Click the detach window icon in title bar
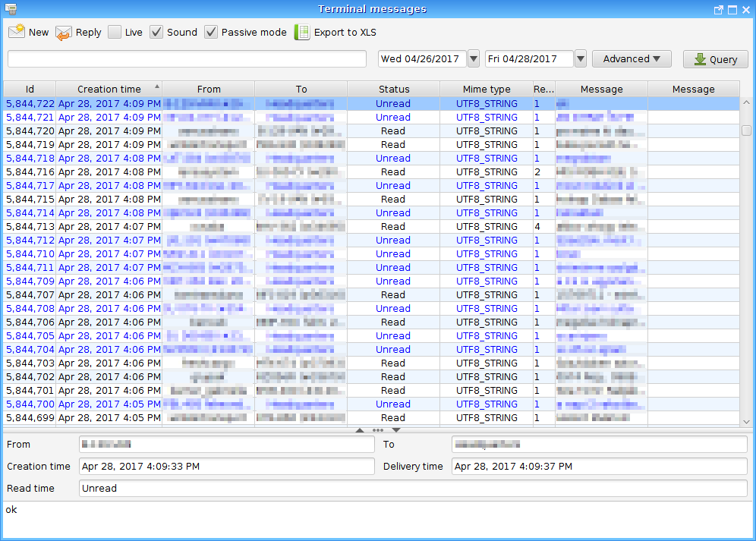The height and width of the screenshot is (541, 756). coord(719,10)
